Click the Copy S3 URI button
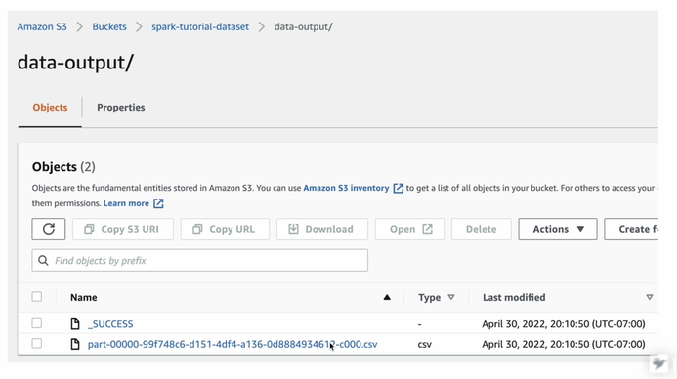The image size is (677, 379). (x=123, y=229)
